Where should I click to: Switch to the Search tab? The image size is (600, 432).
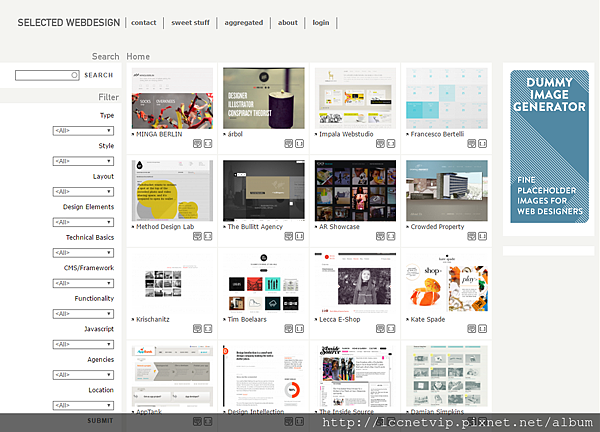(x=106, y=57)
